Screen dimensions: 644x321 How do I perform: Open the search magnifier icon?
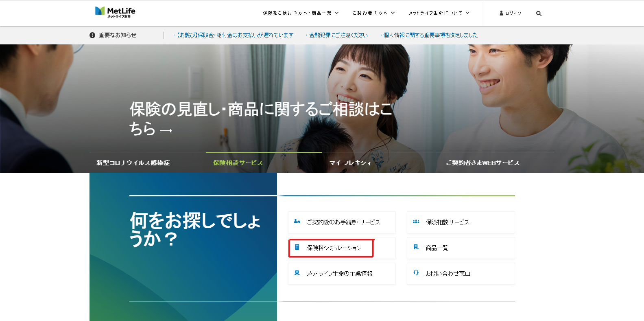[x=539, y=13]
